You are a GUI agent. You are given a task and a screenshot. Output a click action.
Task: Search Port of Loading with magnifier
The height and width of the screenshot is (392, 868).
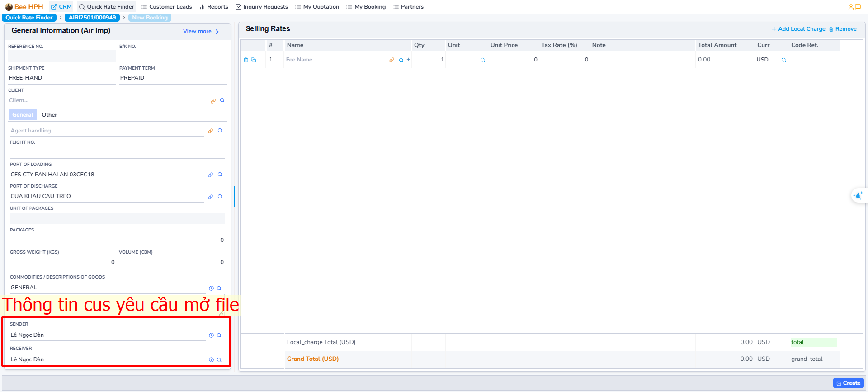tap(220, 175)
